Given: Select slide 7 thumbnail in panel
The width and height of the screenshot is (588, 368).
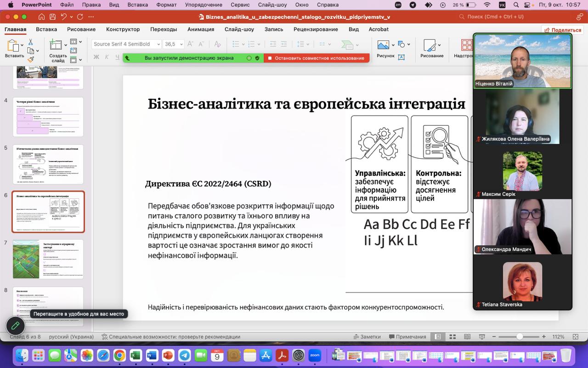Looking at the screenshot, I should (48, 259).
